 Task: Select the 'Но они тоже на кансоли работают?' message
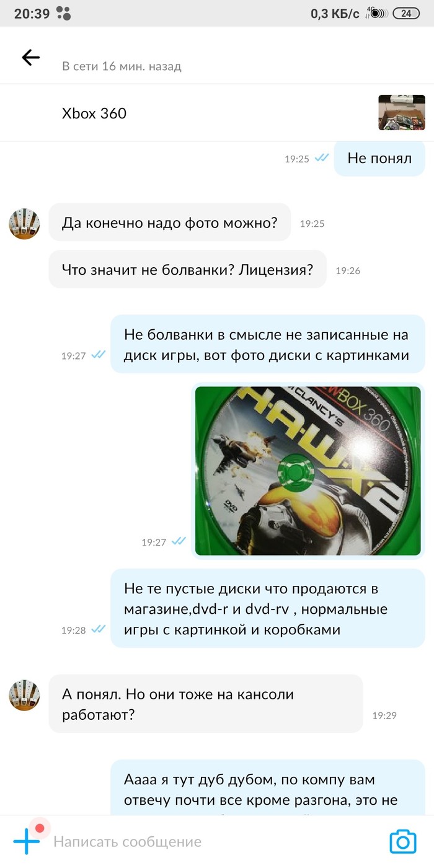pyautogui.click(x=205, y=704)
